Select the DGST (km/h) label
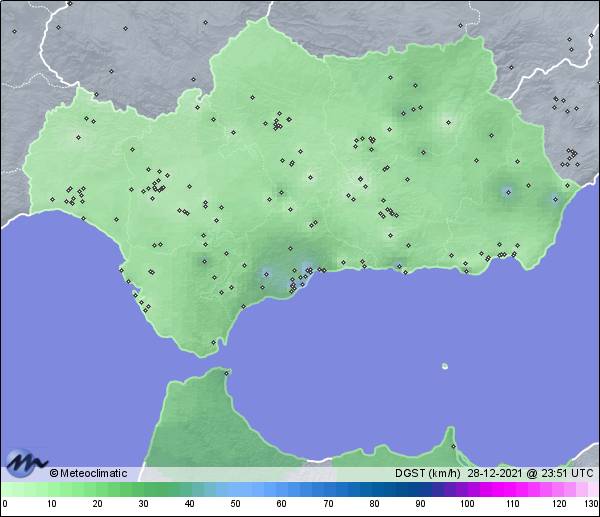The width and height of the screenshot is (600, 517). point(427,473)
